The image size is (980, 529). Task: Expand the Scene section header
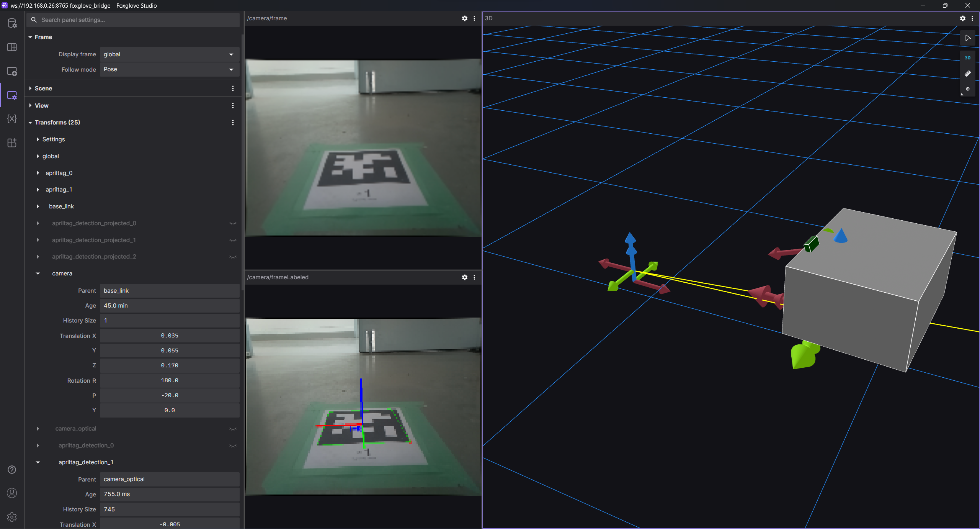coord(43,88)
